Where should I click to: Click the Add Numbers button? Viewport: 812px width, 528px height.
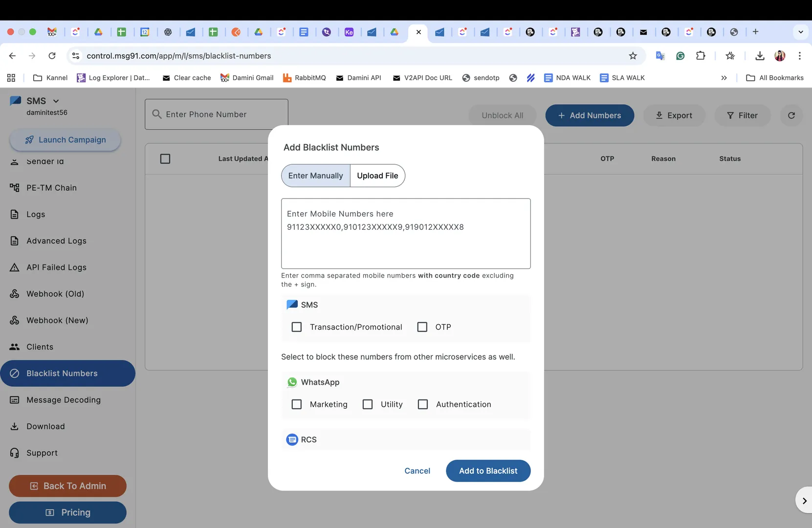[590, 115]
